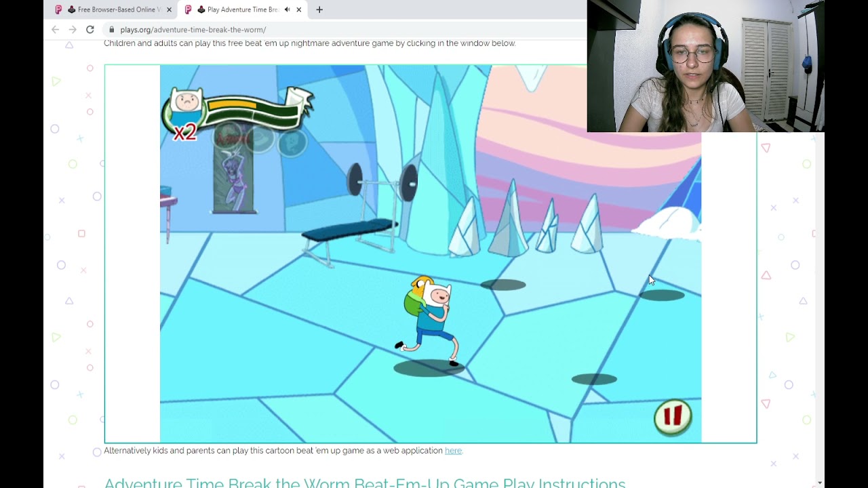Viewport: 868px width, 488px height.
Task: Click the scrollbar down arrow
Action: pos(820,483)
